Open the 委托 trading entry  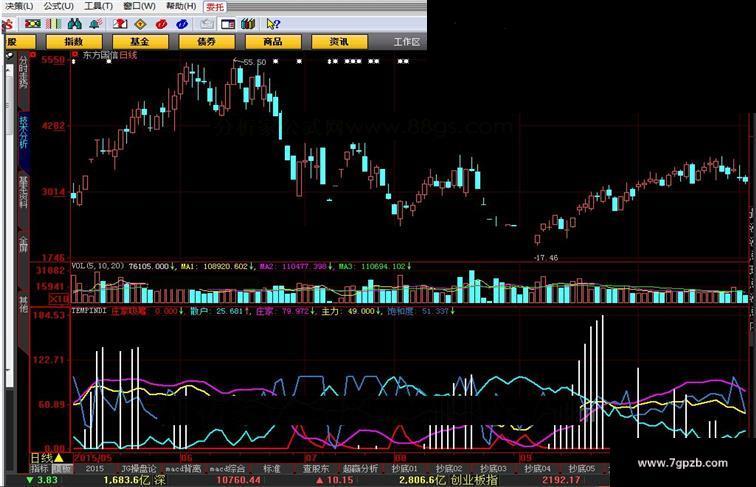coord(215,7)
